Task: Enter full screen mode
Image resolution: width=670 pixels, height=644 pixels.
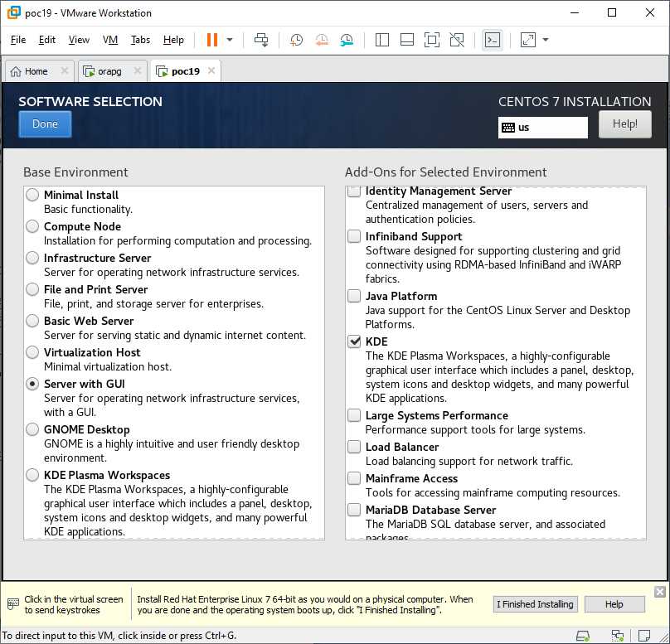Action: (x=432, y=40)
